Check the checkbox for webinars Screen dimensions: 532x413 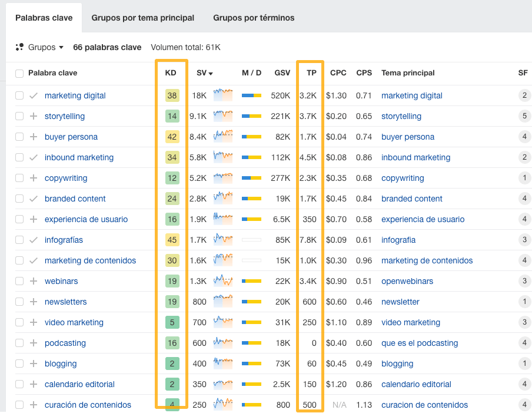pyautogui.click(x=19, y=281)
